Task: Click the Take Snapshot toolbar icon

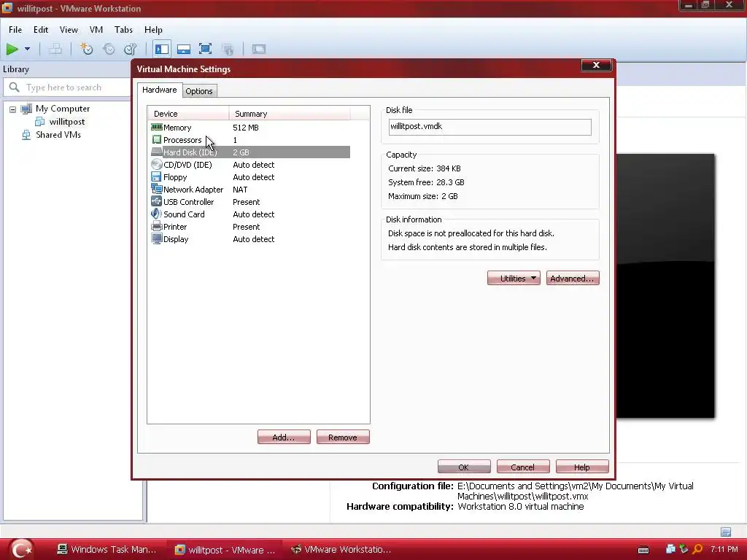Action: coord(86,49)
